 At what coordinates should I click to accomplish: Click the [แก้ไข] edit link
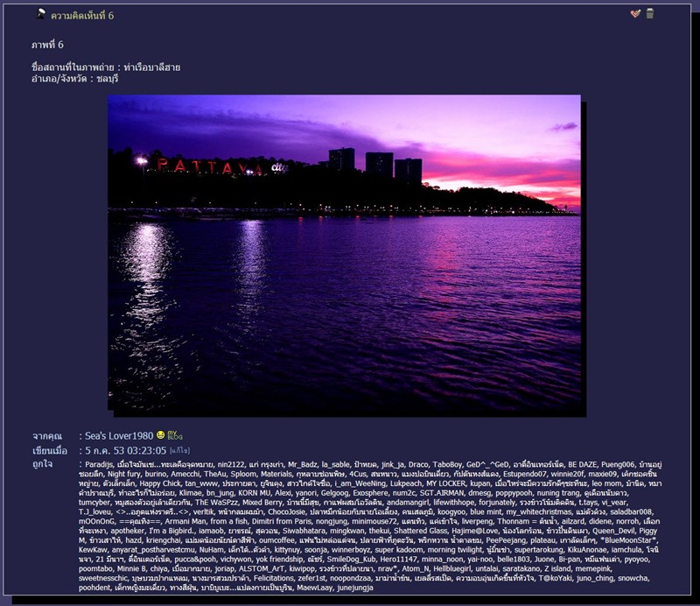point(179,451)
